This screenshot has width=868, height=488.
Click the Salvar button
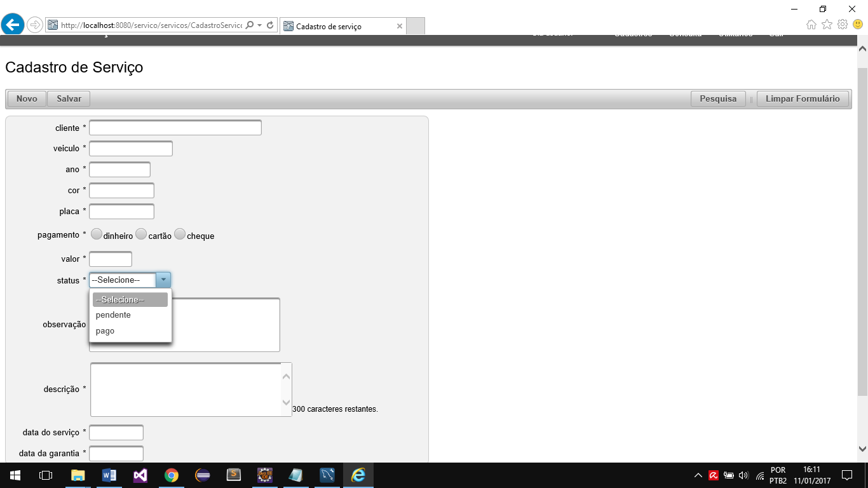pyautogui.click(x=69, y=98)
